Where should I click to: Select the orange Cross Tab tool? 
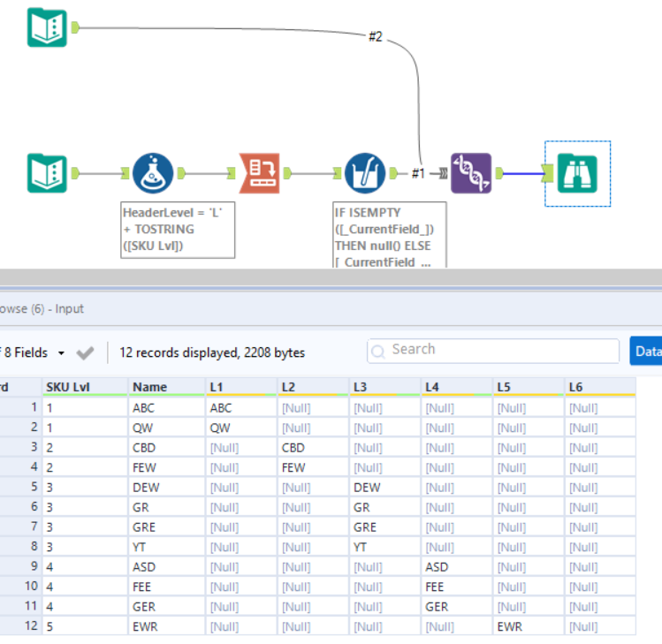click(260, 173)
